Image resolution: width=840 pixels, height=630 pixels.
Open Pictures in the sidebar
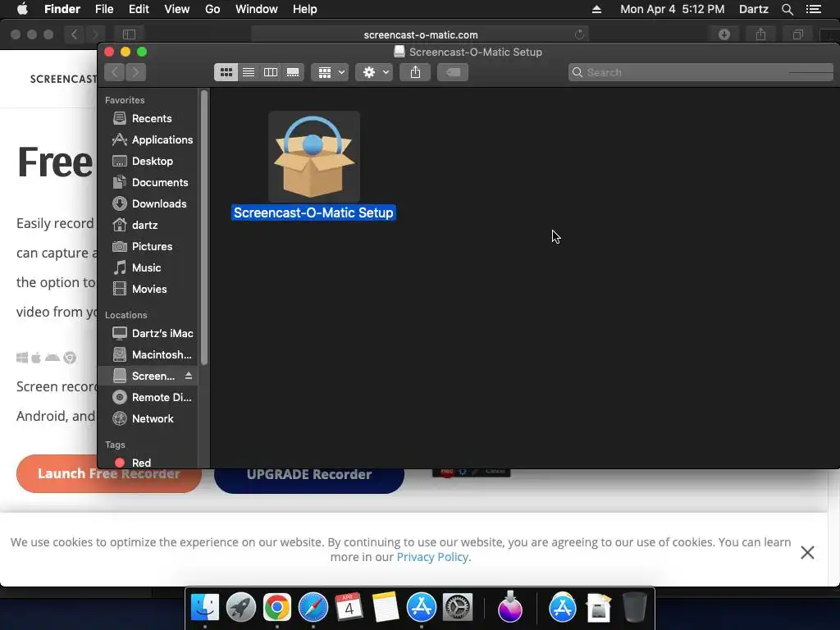(x=148, y=246)
